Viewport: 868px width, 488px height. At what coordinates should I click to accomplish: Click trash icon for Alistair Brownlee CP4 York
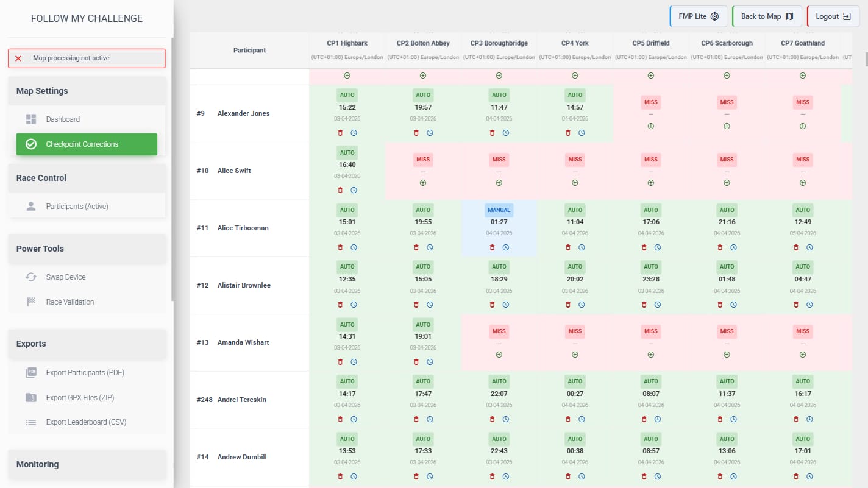568,305
